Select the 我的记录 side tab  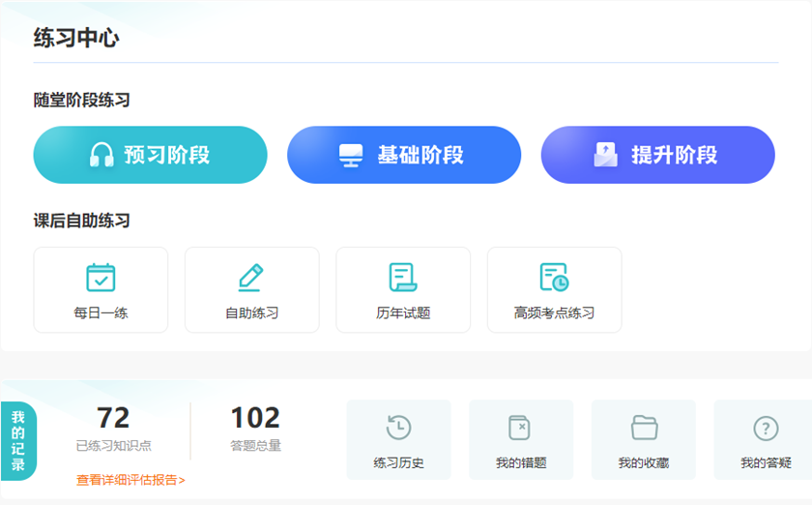coord(18,440)
